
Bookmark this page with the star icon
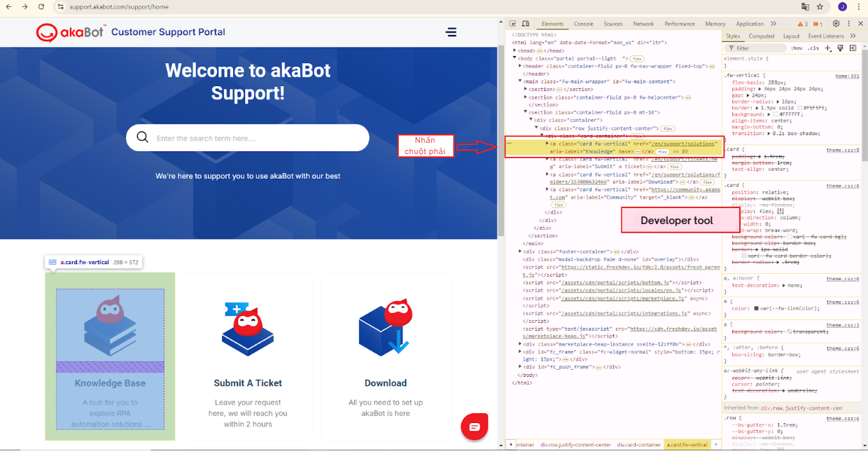[x=820, y=6]
